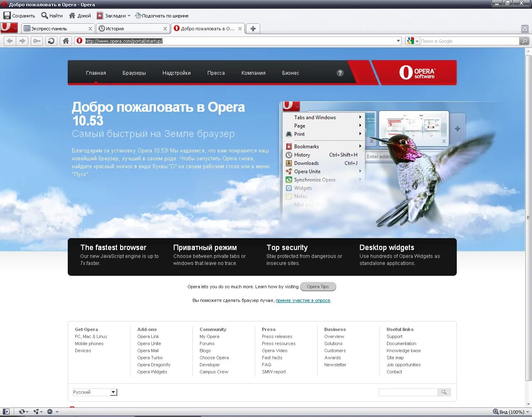Click the Поиск в Google search field

469,41
